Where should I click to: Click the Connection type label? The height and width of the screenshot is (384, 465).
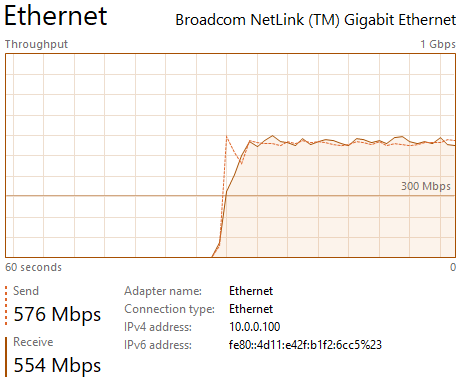pos(170,309)
